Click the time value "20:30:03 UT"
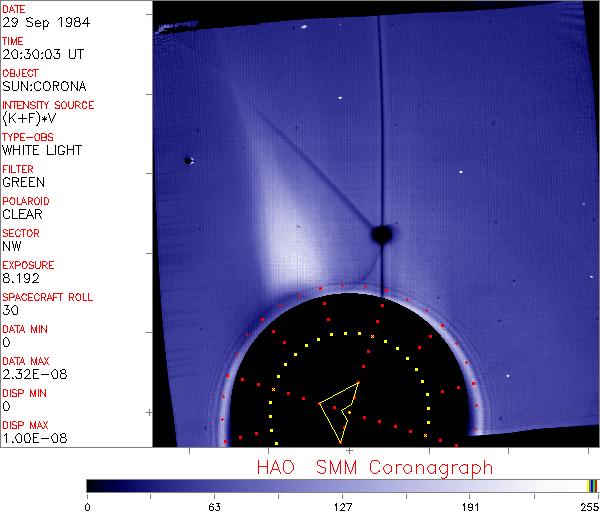 [x=43, y=54]
